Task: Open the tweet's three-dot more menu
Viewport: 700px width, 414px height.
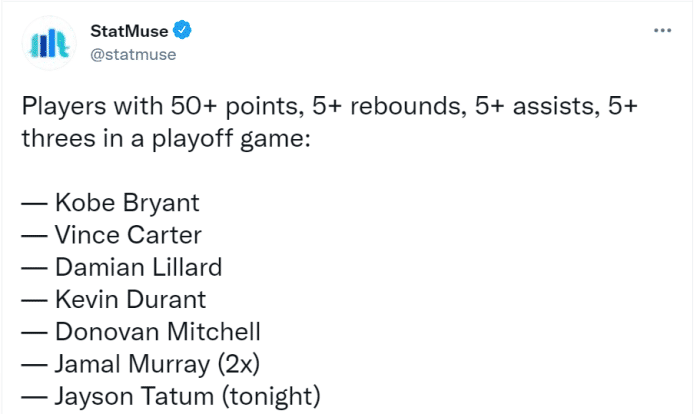Action: 662,30
